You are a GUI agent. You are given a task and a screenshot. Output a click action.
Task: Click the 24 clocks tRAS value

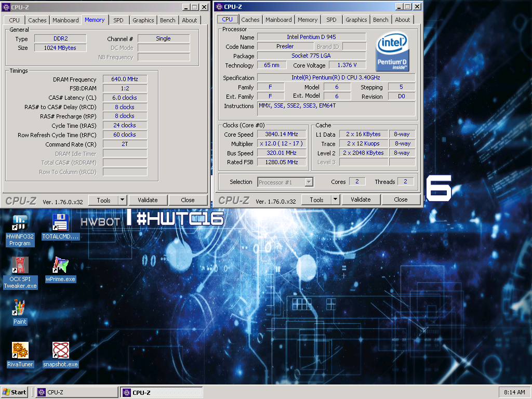pyautogui.click(x=125, y=125)
